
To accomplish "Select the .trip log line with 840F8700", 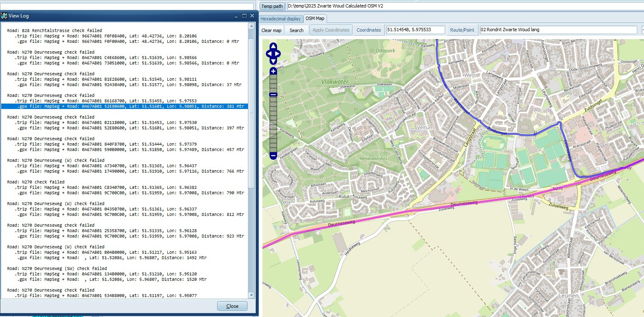I will [106, 144].
